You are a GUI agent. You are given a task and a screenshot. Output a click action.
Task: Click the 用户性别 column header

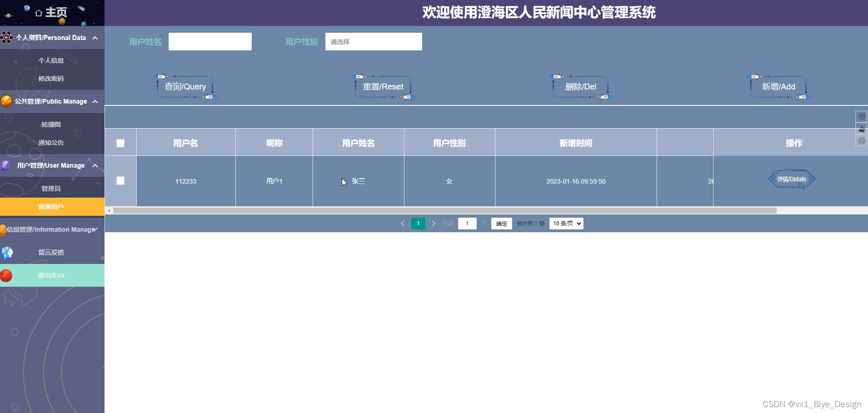pyautogui.click(x=449, y=143)
